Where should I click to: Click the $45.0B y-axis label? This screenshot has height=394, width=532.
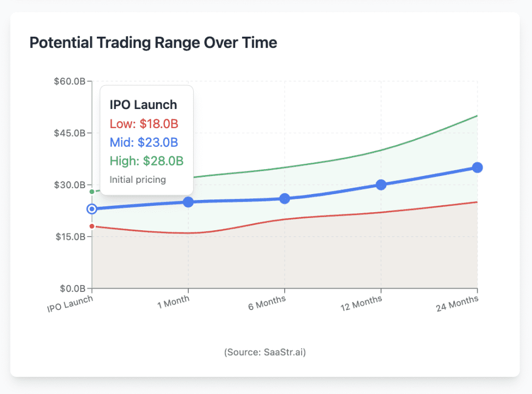(x=70, y=133)
